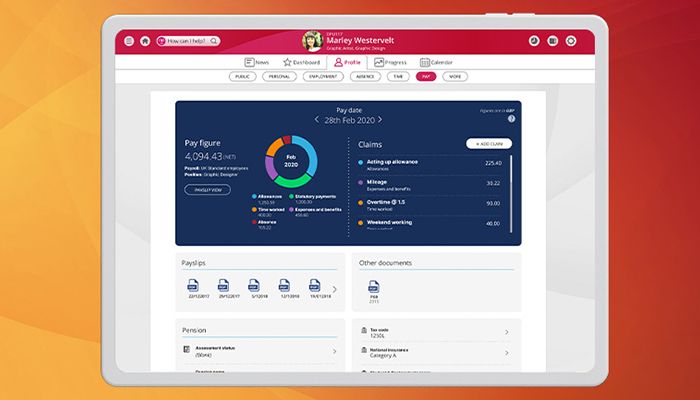Viewport: 700px width, 400px height.
Task: Click the orange Time worked donut segment
Action: pyautogui.click(x=274, y=147)
